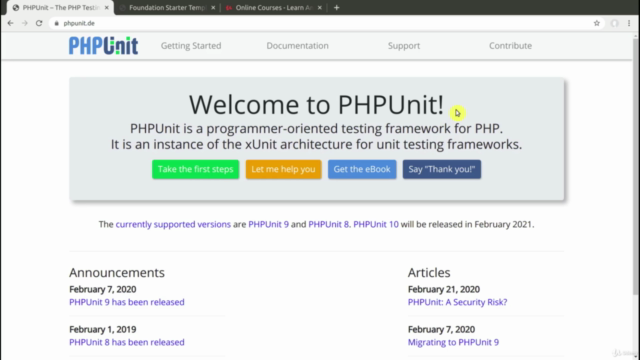Read the PHPUnit: A Security Risk? article

pos(458,302)
